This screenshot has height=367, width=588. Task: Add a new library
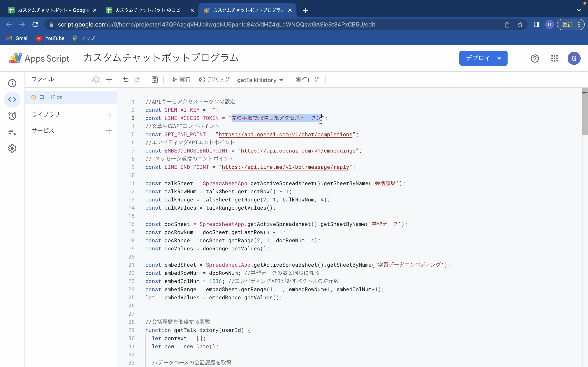109,115
